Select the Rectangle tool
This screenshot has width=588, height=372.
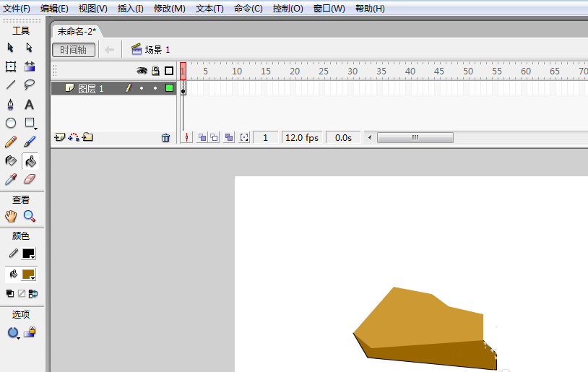[x=30, y=123]
